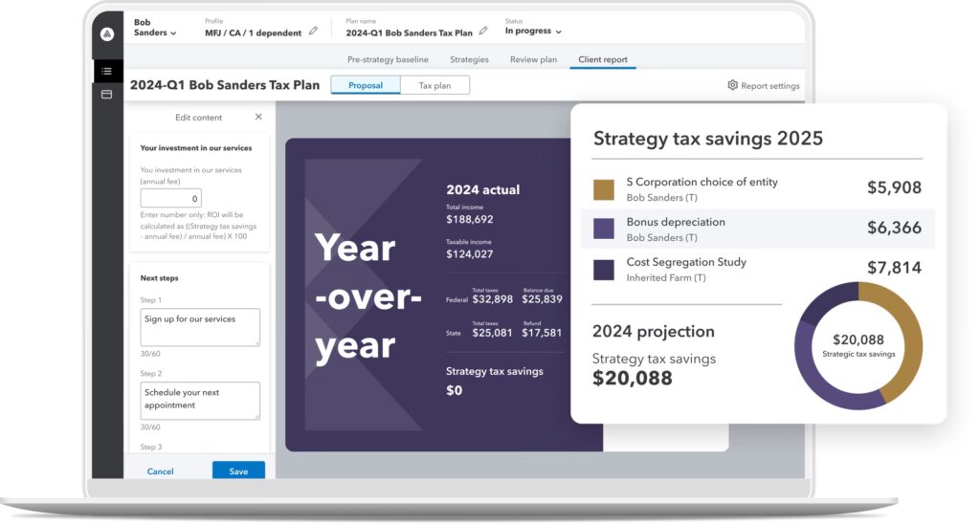Go to the Pre-strategy baseline tab

point(388,59)
